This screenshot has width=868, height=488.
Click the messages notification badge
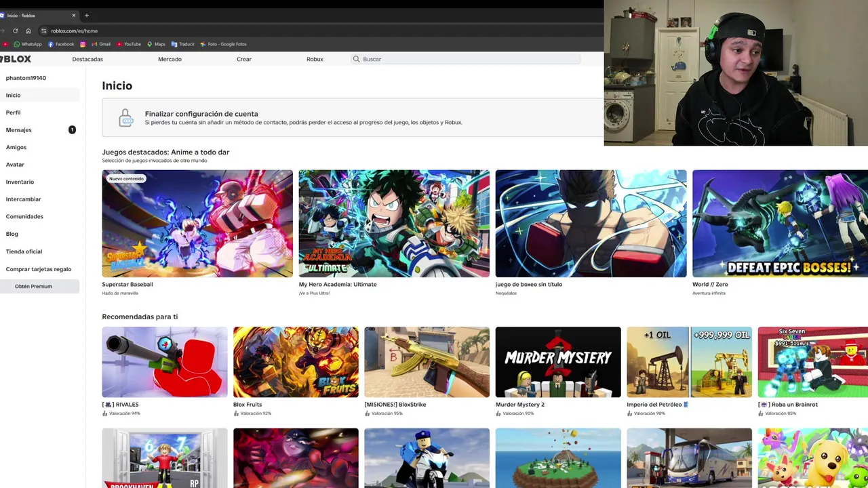[72, 129]
